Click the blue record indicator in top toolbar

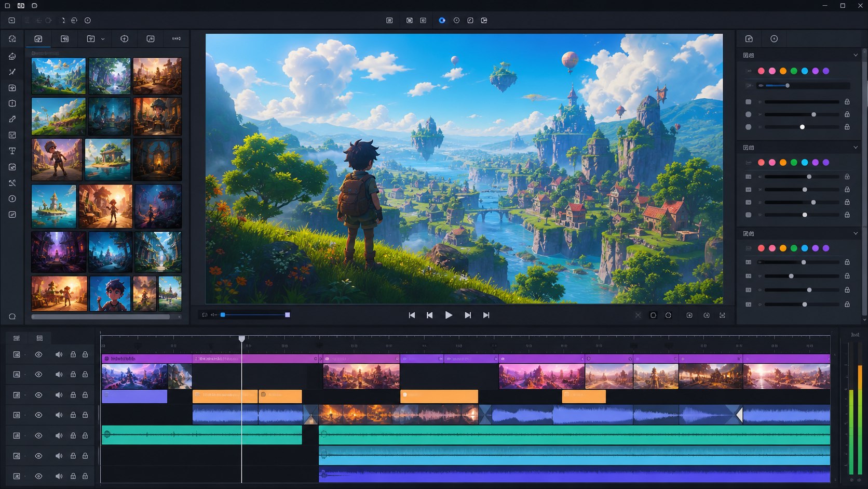(x=442, y=20)
